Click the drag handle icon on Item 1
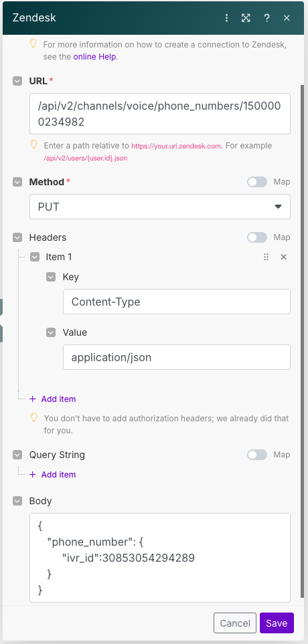 click(266, 257)
